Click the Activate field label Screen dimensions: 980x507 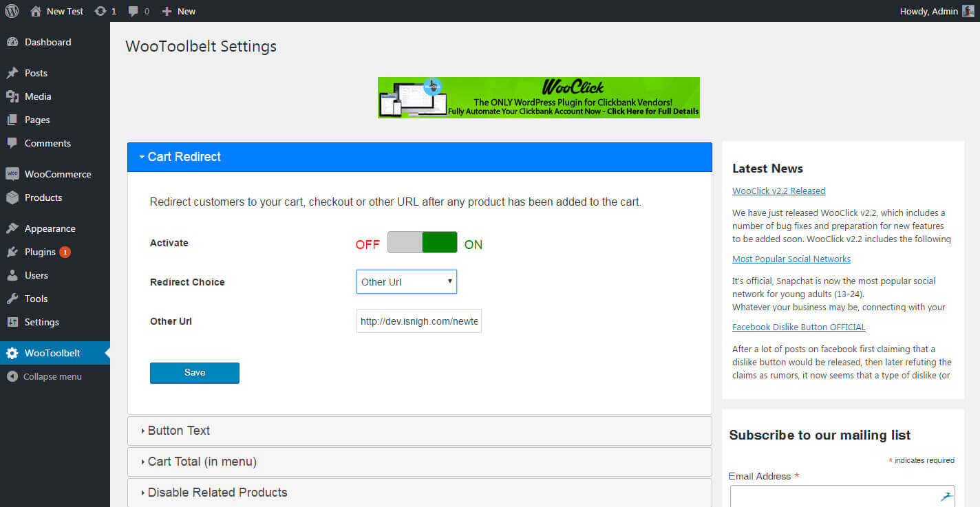click(169, 243)
